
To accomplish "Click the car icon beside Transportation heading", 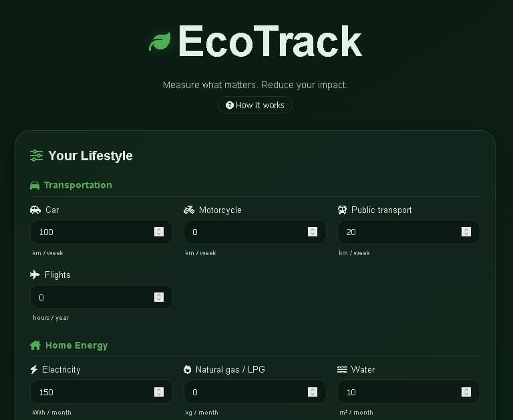I will tap(35, 186).
